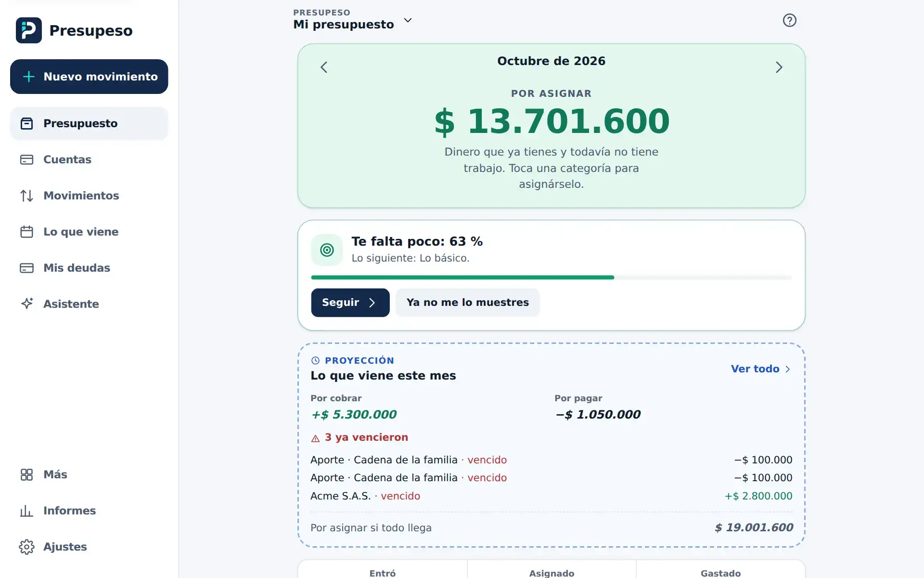Open the Mis deudas section

89,268
